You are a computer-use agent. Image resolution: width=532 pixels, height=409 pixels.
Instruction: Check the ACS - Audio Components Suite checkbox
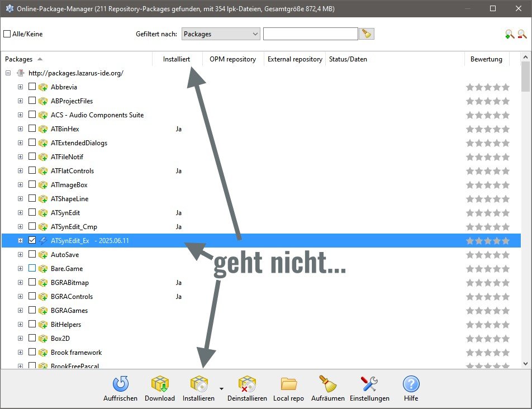[x=32, y=115]
